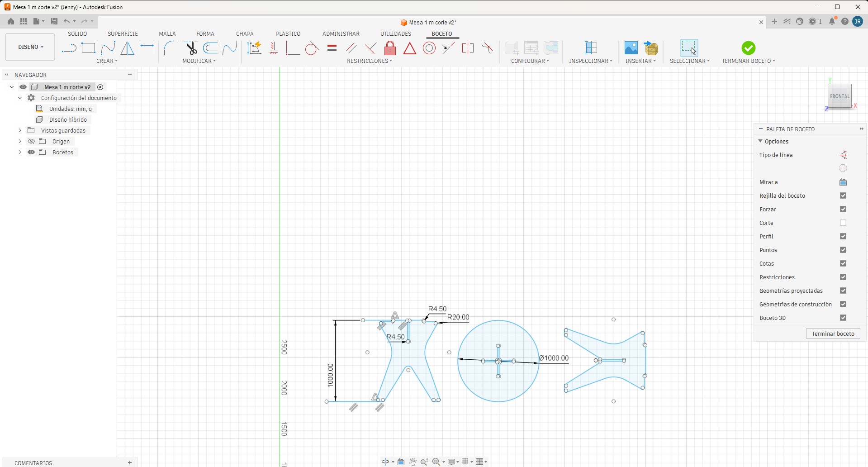Select the Fillet tool

pos(171,48)
